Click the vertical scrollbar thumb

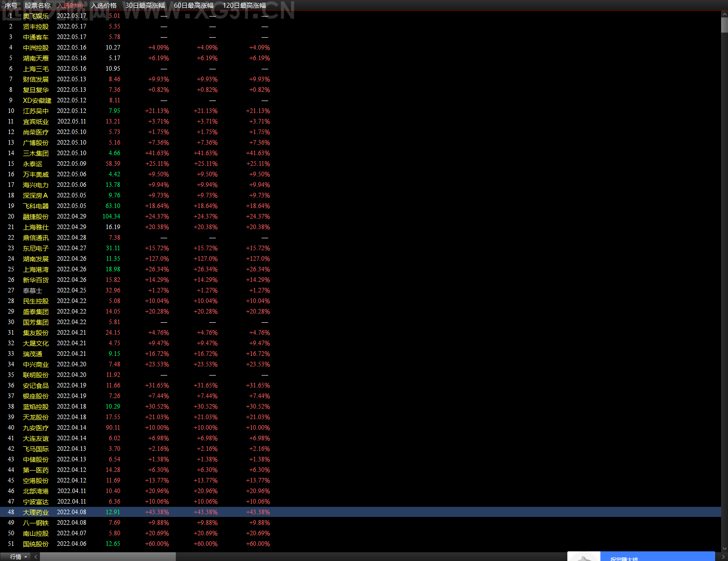pos(724,25)
